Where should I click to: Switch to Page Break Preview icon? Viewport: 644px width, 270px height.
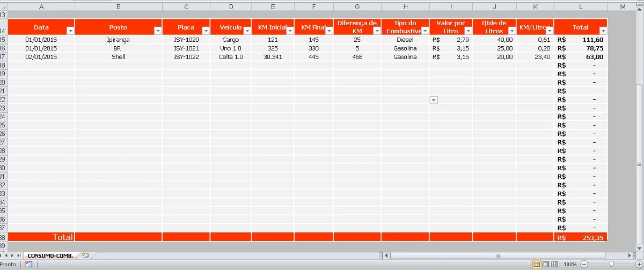pyautogui.click(x=554, y=265)
